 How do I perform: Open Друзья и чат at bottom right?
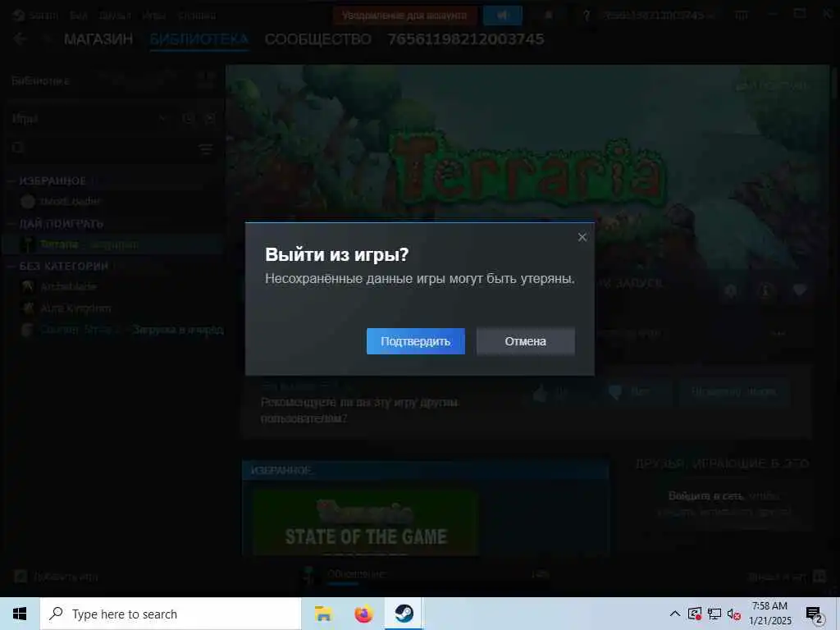pyautogui.click(x=787, y=577)
